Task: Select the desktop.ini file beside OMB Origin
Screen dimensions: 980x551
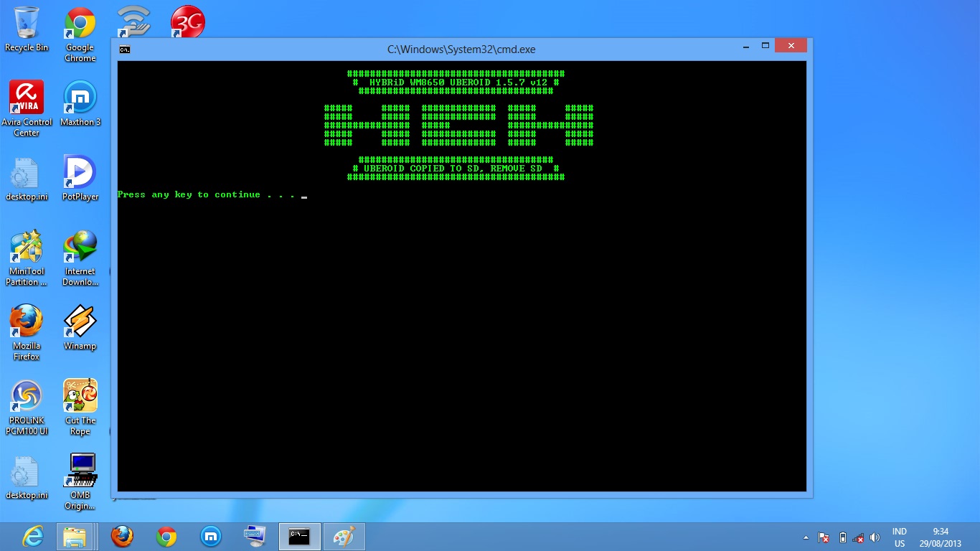Action: pos(27,477)
